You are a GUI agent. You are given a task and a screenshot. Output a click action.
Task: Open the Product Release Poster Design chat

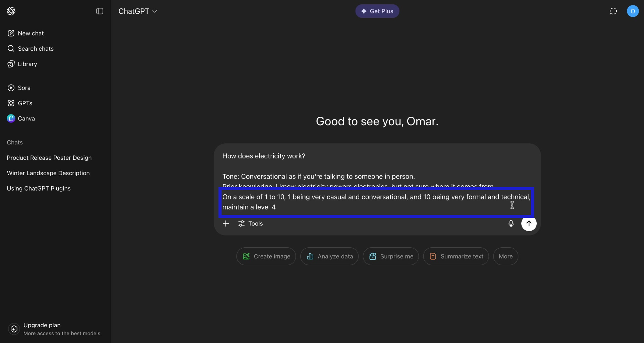click(x=50, y=158)
